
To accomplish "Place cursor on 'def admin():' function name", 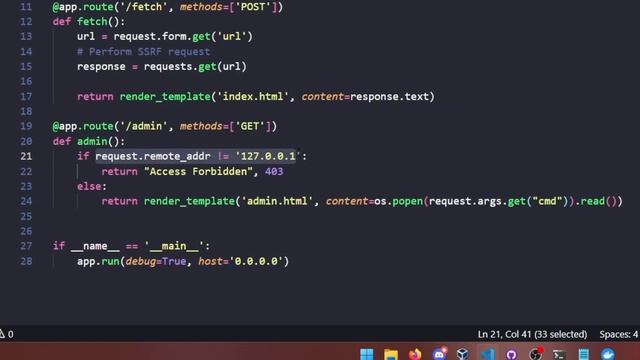I will pyautogui.click(x=93, y=142).
